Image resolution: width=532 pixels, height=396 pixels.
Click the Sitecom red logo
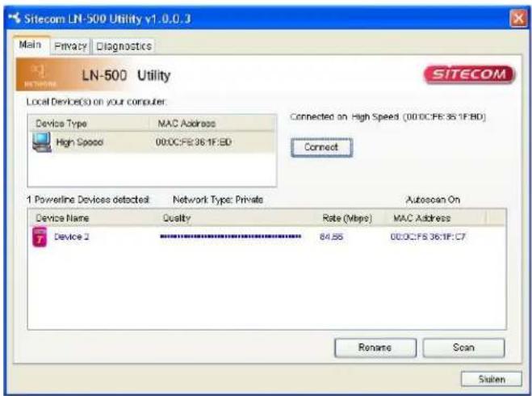click(x=470, y=74)
